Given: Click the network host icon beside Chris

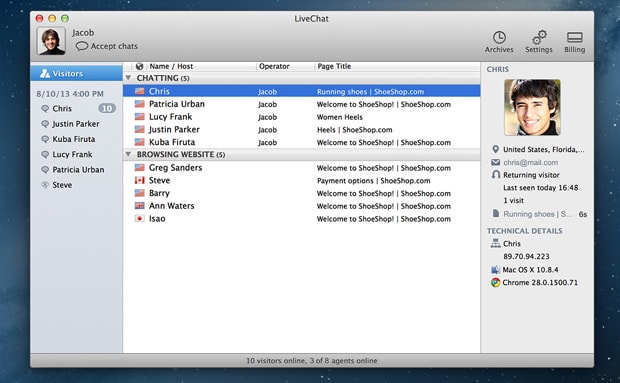Looking at the screenshot, I should 495,243.
